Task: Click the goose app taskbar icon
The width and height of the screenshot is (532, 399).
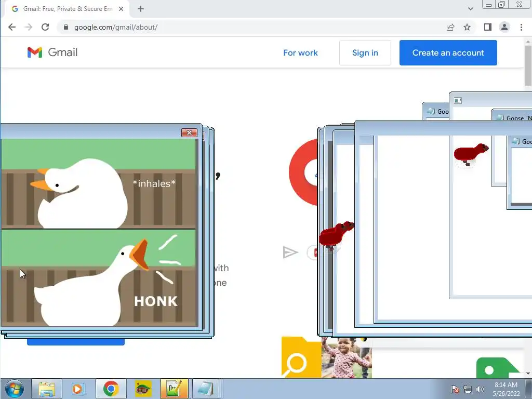Action: point(143,389)
